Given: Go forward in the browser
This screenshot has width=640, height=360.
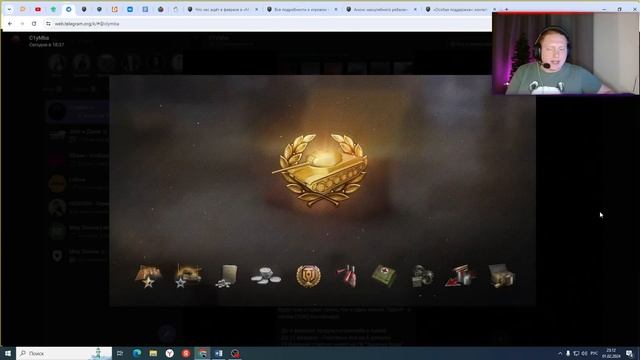Looking at the screenshot, I should point(22,24).
